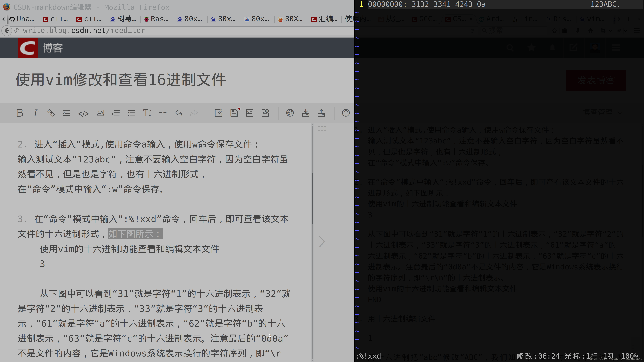Screen dimensions: 644x362
Task: Switch to the 'Una...' GitHub tab
Action: (22, 19)
